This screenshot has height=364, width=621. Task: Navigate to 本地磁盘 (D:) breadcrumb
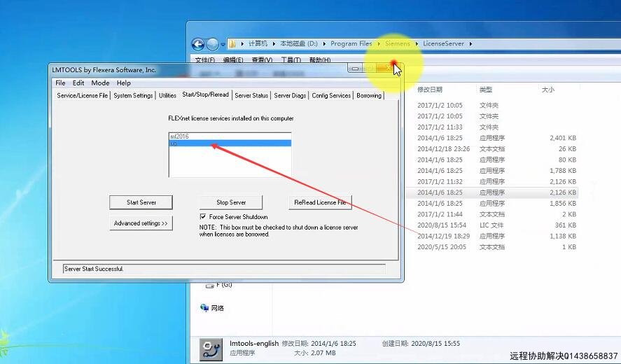coord(299,43)
